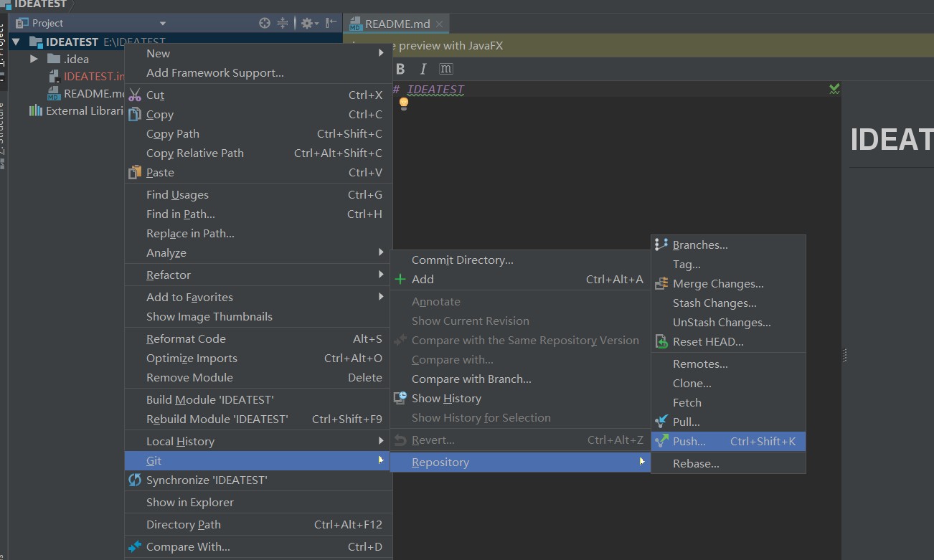Click the # IDEATEST heading text in editor

pos(429,90)
